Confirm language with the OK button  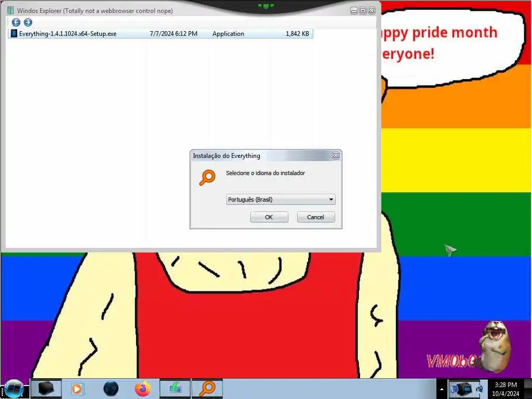click(269, 217)
